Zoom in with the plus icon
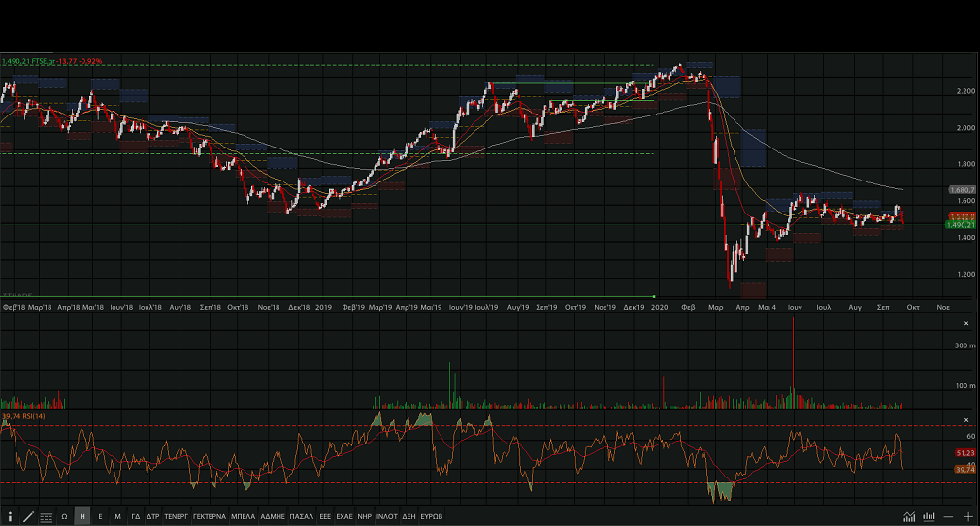Image resolution: width=980 pixels, height=526 pixels. point(967,517)
